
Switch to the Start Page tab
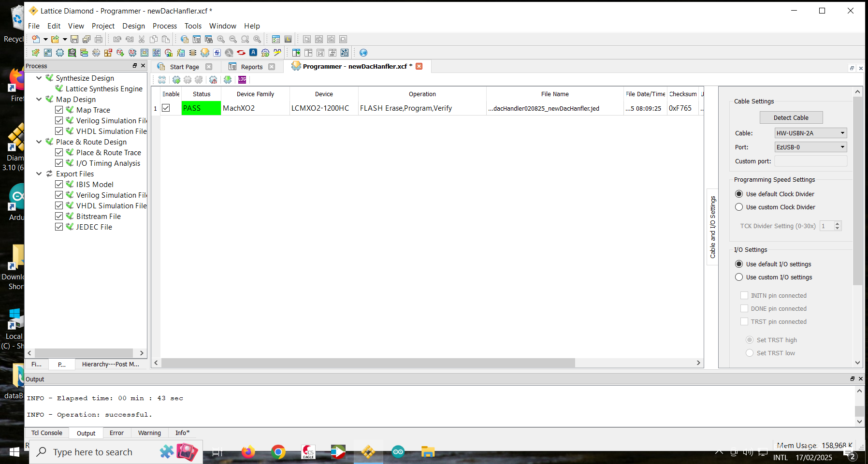184,67
